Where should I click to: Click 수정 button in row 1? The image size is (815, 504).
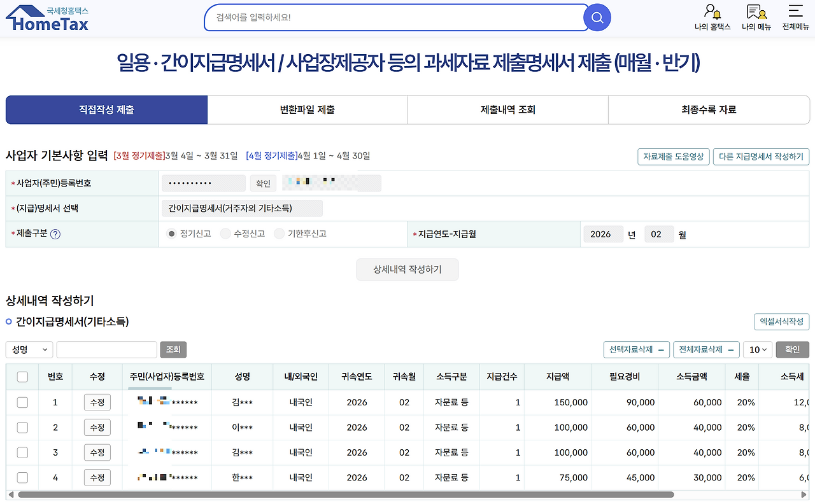click(97, 402)
